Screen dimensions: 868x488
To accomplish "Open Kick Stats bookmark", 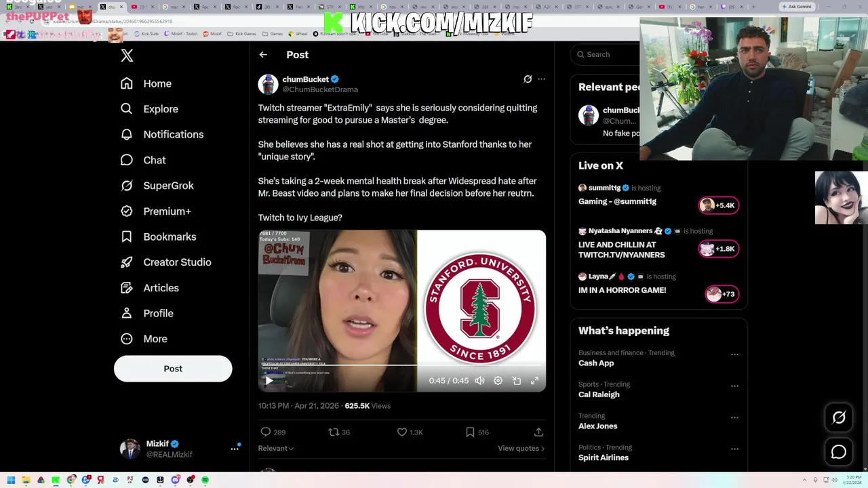I will coord(146,33).
